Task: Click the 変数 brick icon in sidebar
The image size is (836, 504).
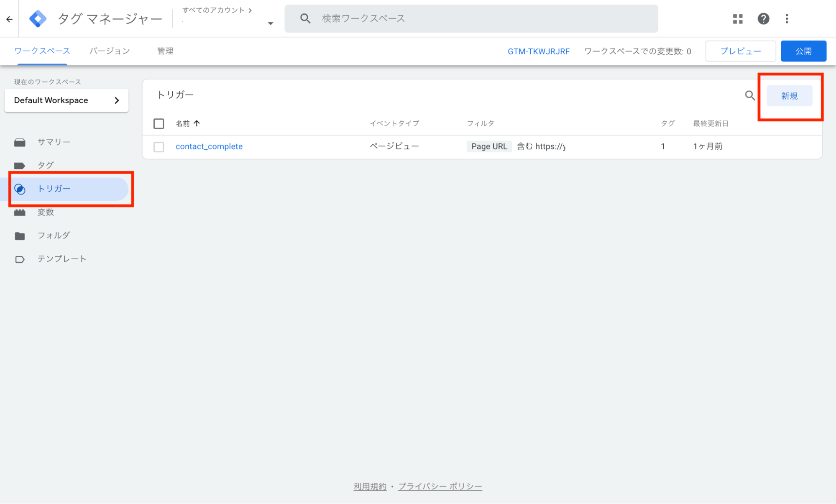Action: tap(20, 212)
